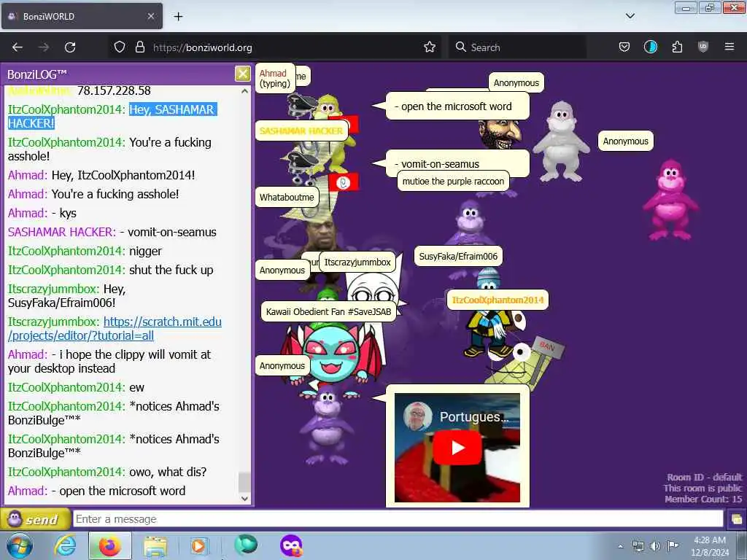
Task: Open the Windows Start button
Action: click(18, 545)
